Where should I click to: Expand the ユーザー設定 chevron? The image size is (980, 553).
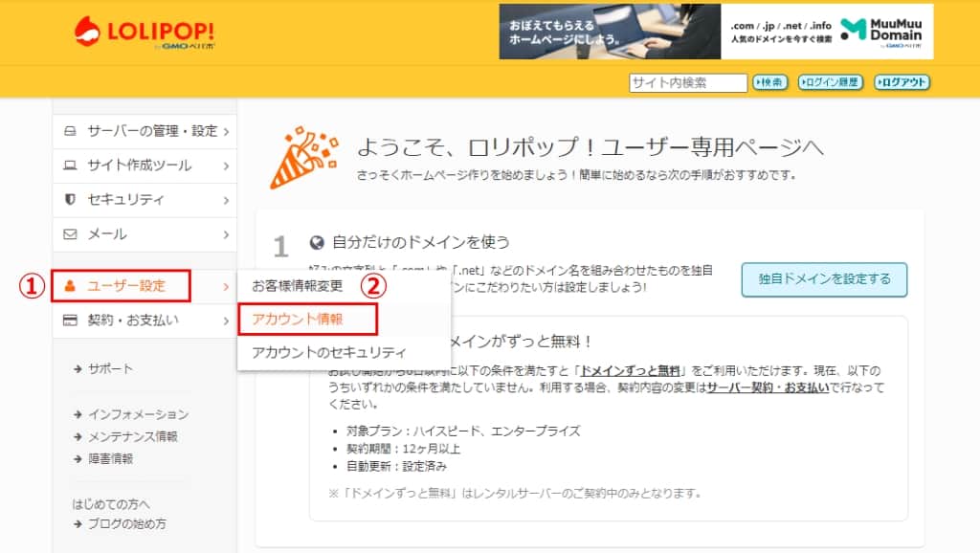pyautogui.click(x=226, y=287)
